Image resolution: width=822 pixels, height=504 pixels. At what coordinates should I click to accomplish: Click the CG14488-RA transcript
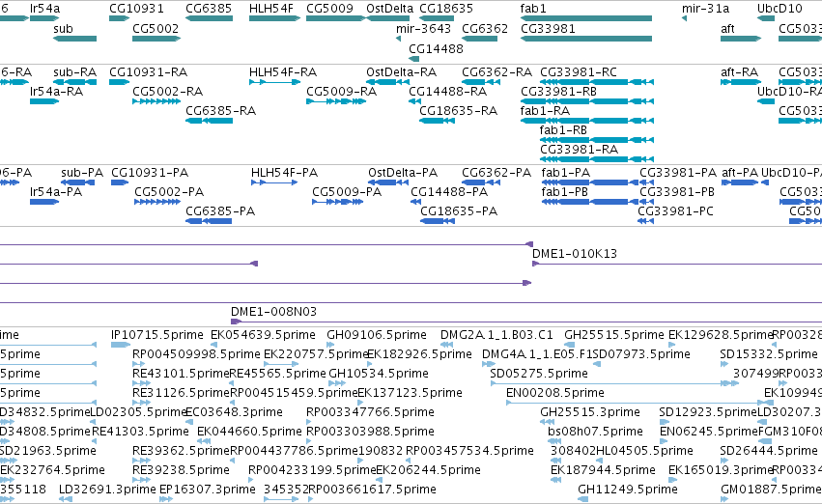414,101
